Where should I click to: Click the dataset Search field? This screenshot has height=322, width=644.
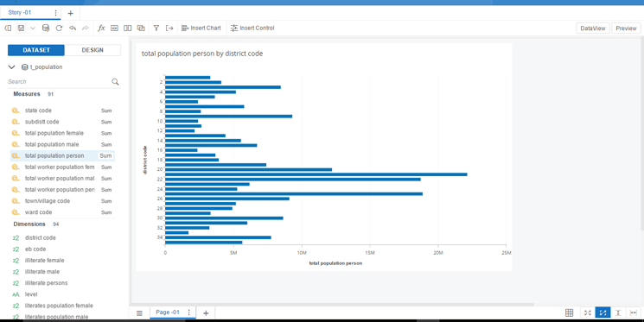(59, 82)
